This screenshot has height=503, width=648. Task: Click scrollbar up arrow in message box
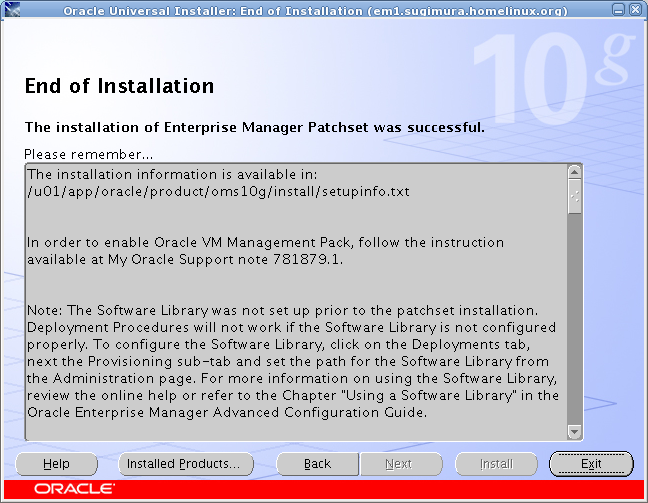574,172
